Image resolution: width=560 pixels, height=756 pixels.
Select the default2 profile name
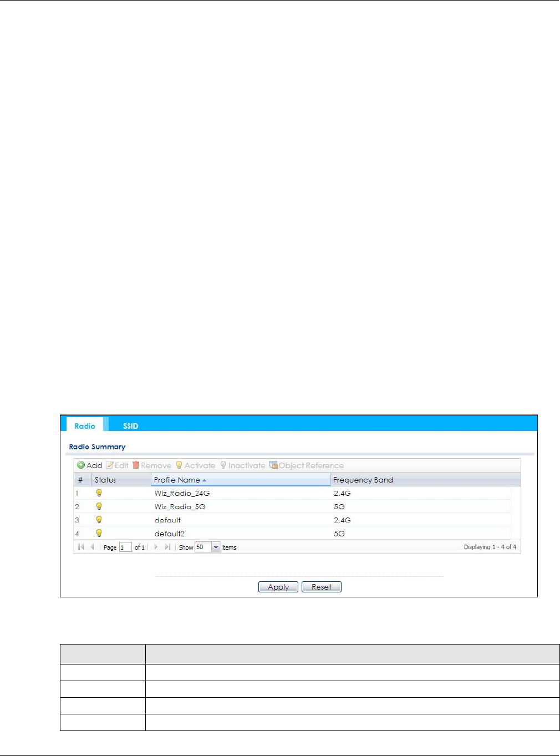pos(170,534)
